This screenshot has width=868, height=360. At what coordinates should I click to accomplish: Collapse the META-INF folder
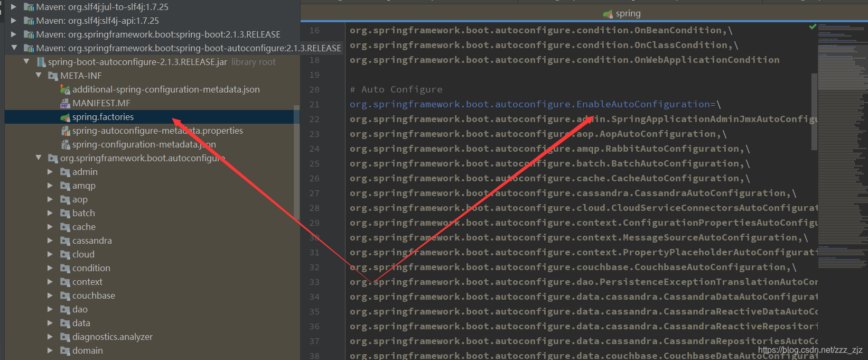click(39, 76)
